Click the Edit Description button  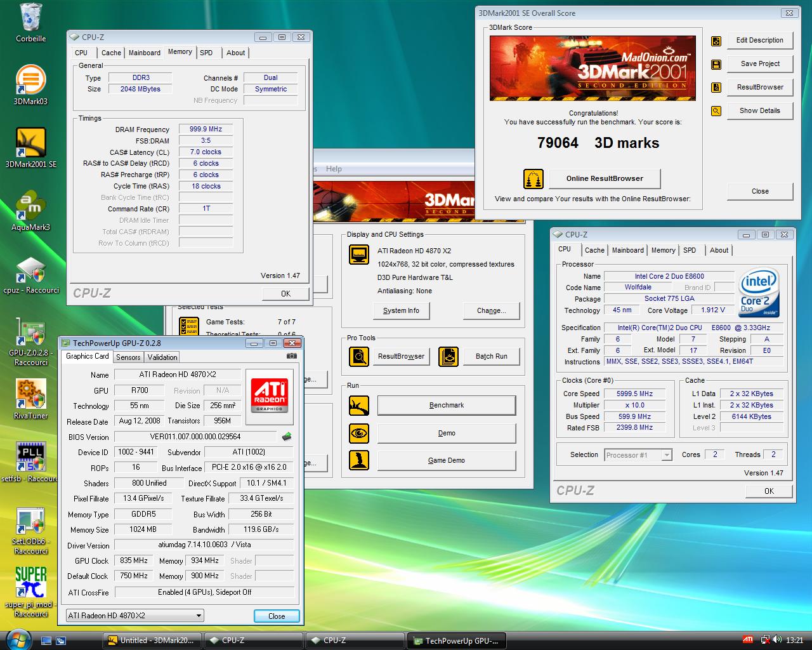coord(759,41)
